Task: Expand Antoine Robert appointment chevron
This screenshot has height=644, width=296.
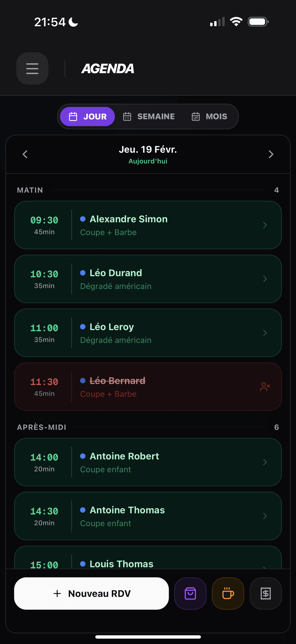Action: pos(265,462)
